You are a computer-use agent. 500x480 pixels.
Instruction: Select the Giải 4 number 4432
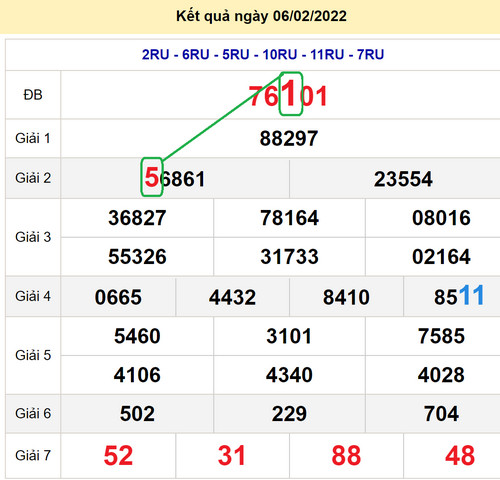pos(232,297)
